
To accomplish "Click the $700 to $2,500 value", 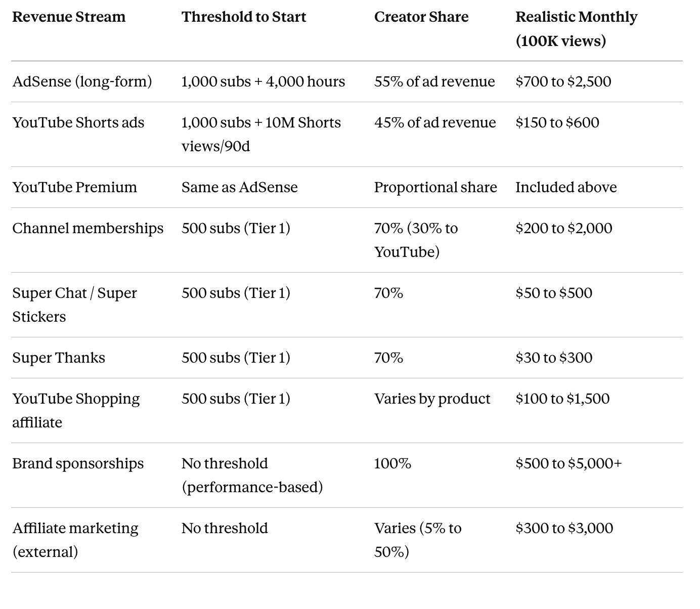I will click(x=563, y=81).
